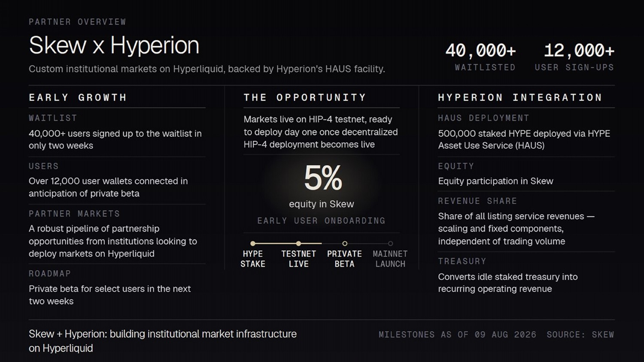Select the TESTNET LIVE timeline marker

click(x=298, y=244)
